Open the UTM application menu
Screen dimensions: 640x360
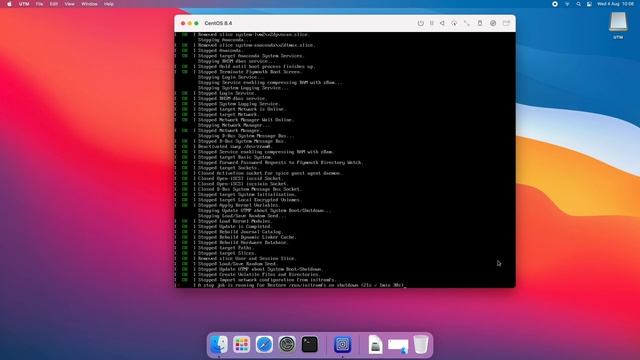[x=24, y=4]
